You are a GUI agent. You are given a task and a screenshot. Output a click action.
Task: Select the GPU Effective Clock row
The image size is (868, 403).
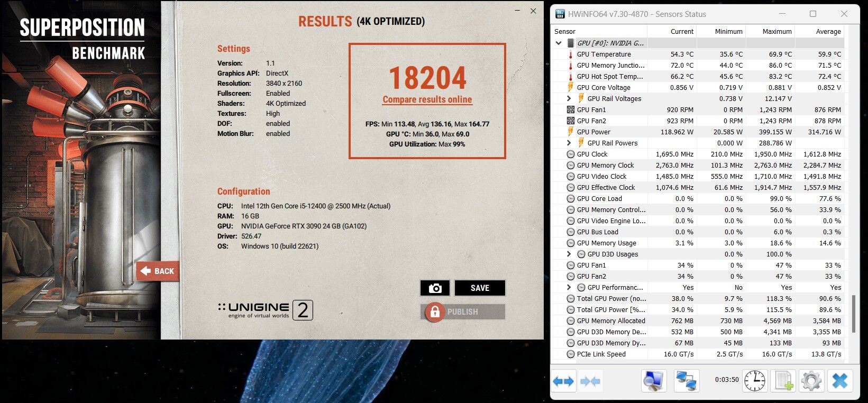[698, 187]
